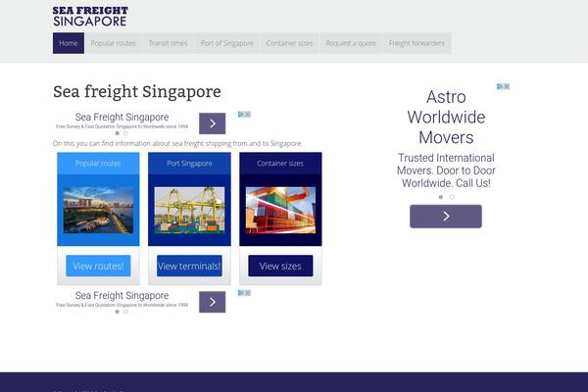Click the Sea freight Singapore page heading
Image resolution: width=588 pixels, height=392 pixels.
[x=137, y=91]
